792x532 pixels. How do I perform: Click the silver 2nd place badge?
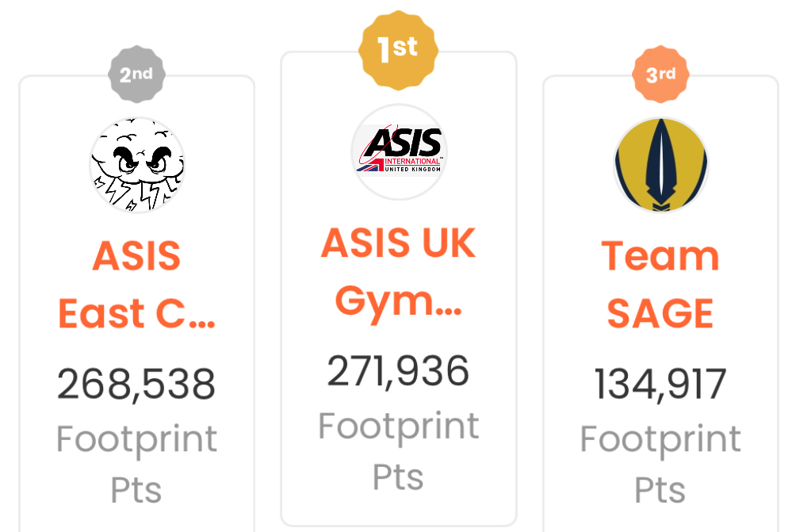136,75
